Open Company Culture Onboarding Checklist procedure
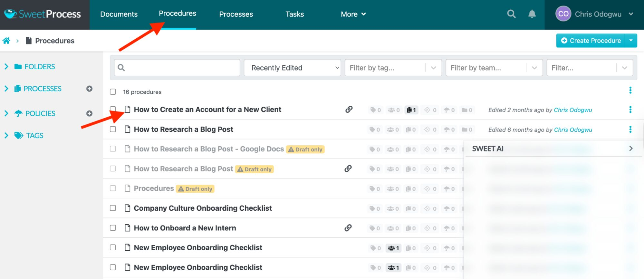The image size is (644, 279). pos(203,208)
